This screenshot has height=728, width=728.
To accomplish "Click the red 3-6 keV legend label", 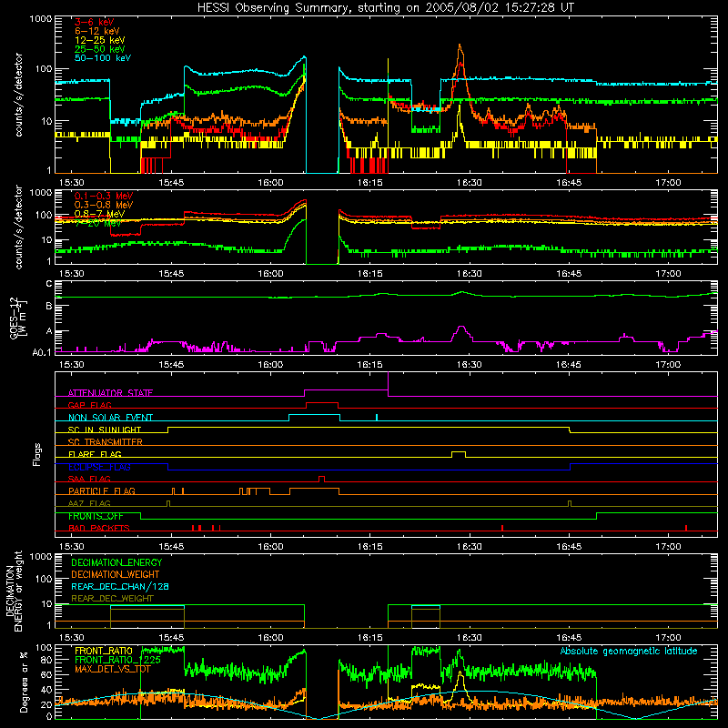I will click(94, 22).
